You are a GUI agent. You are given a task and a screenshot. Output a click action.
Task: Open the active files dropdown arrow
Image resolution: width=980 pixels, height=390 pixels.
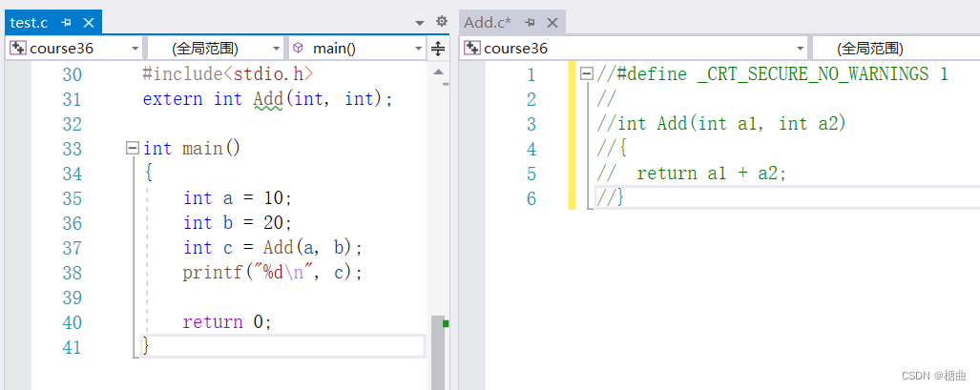420,23
